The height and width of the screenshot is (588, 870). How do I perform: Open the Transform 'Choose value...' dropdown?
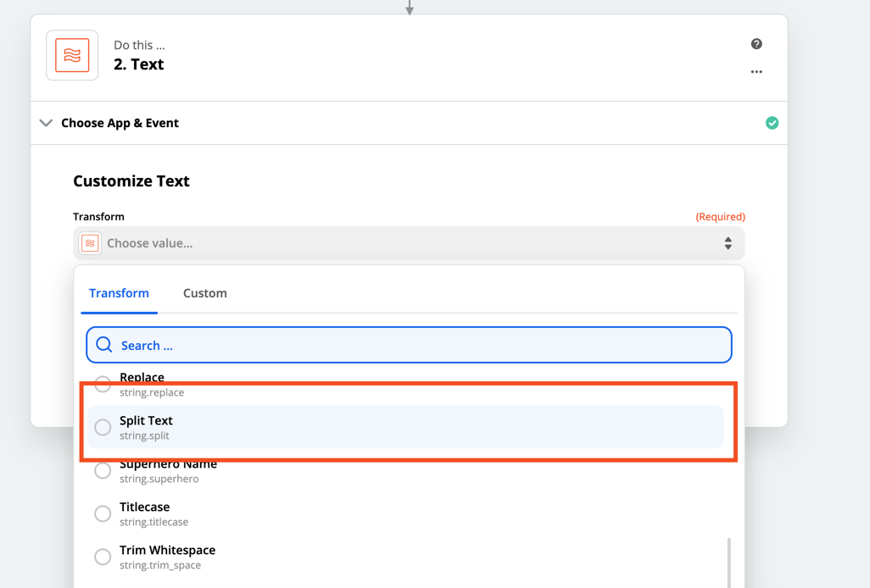click(409, 243)
